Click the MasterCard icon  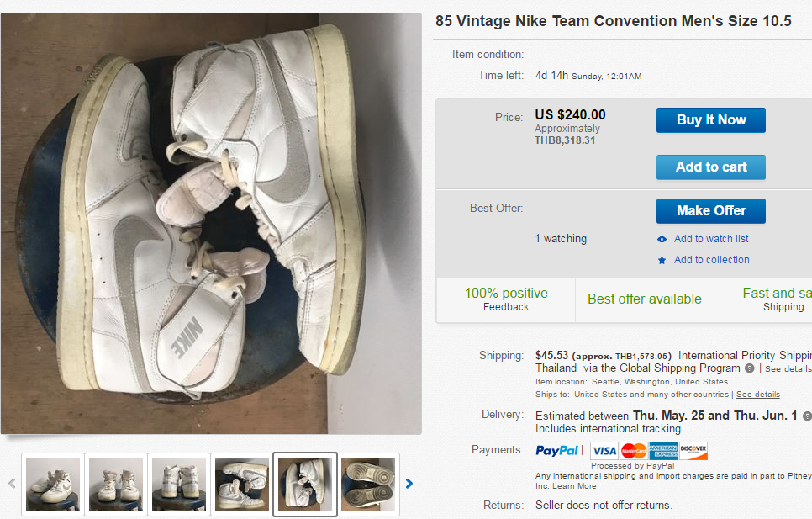point(634,450)
